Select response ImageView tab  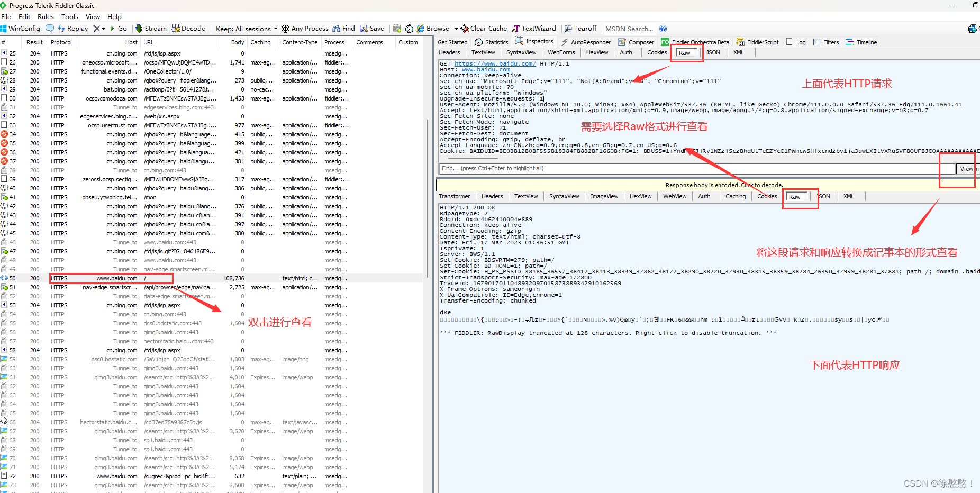pos(604,196)
